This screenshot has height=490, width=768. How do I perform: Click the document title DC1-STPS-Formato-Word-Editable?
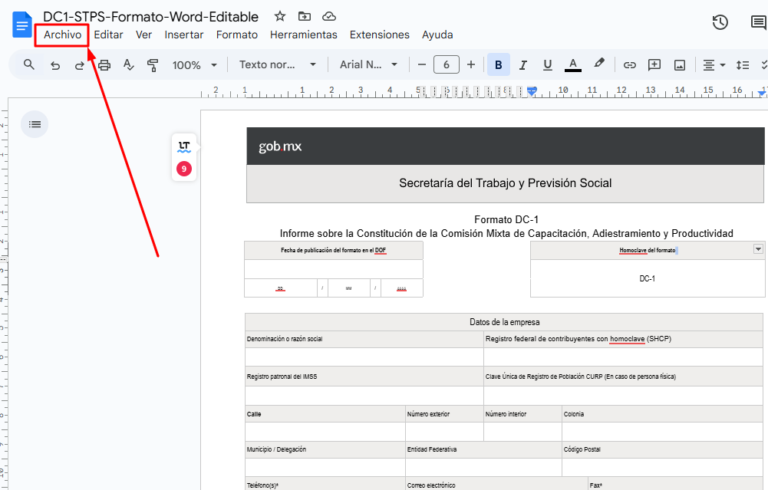[150, 17]
